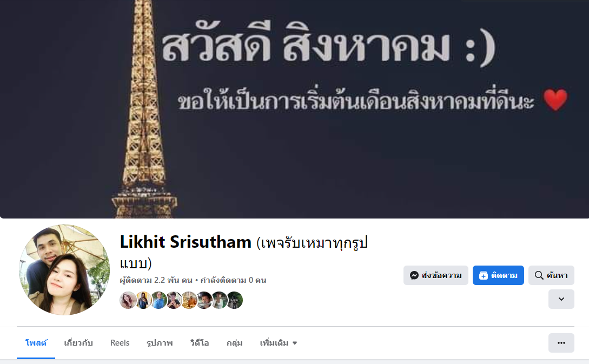The width and height of the screenshot is (589, 364).
Task: Open the couple profile picture
Action: [64, 270]
